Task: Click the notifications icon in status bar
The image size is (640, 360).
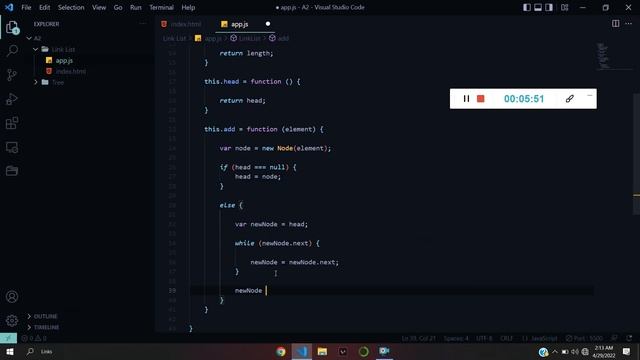Action: tap(629, 338)
